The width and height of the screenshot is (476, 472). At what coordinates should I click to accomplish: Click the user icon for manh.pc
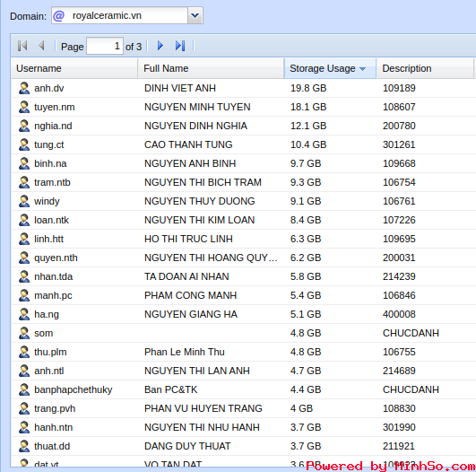point(24,295)
